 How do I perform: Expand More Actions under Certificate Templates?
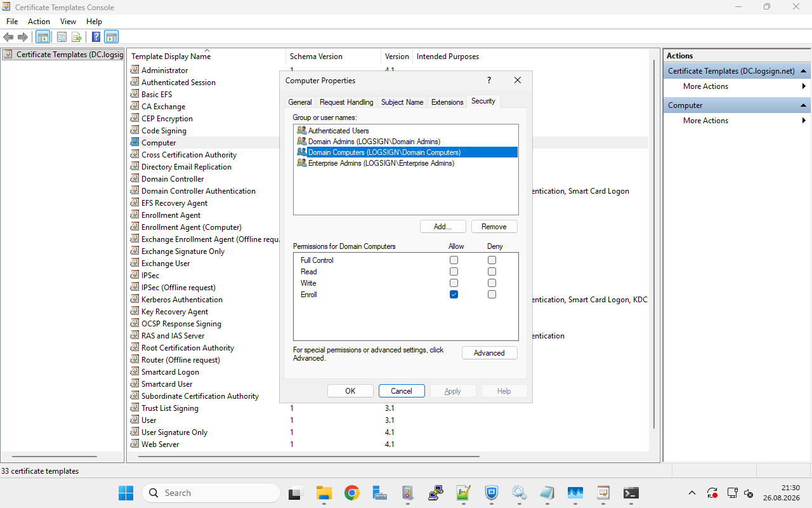tap(737, 86)
